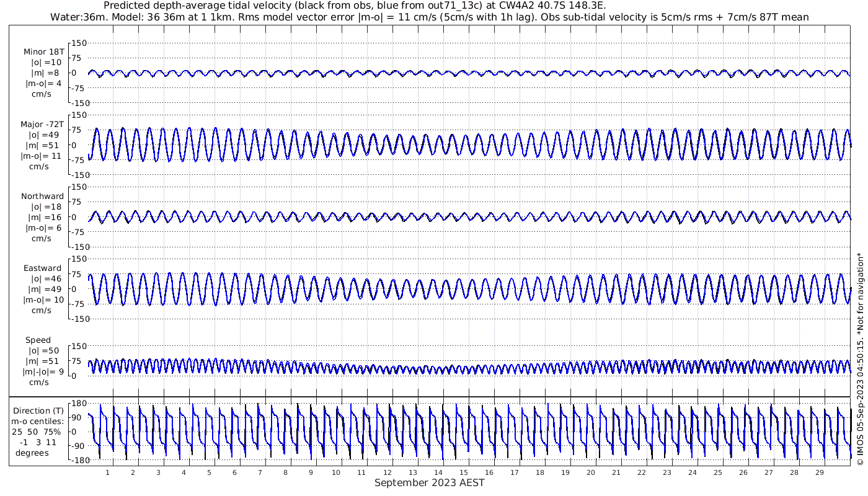Click day '10' on the date axis
The width and height of the screenshot is (868, 496).
pos(336,472)
